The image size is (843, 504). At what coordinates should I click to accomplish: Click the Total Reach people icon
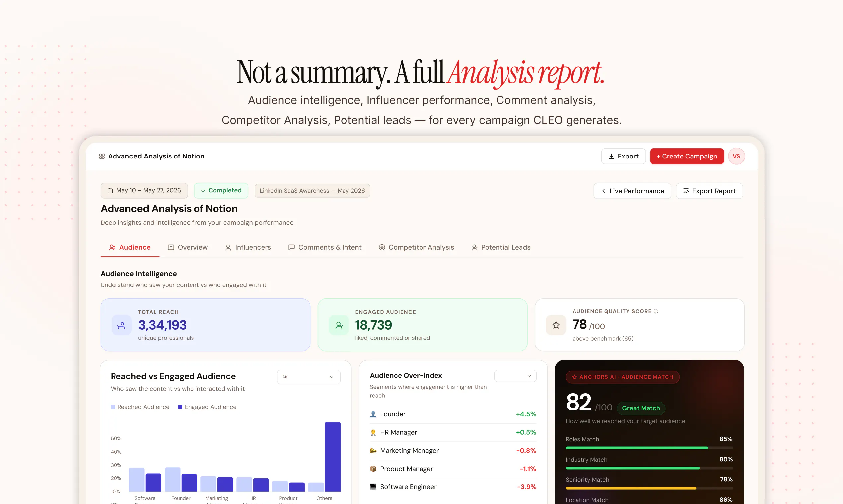121,325
